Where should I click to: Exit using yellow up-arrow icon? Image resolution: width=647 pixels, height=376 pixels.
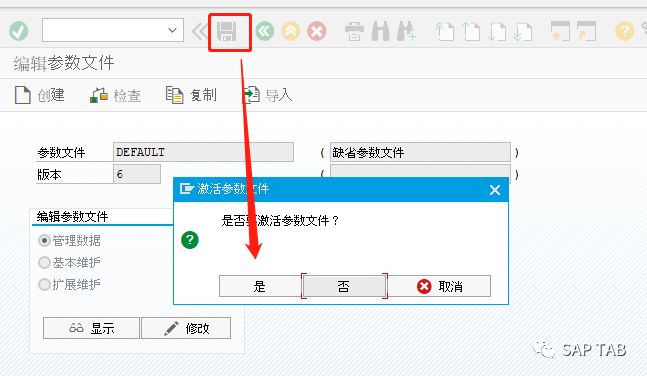pyautogui.click(x=291, y=31)
